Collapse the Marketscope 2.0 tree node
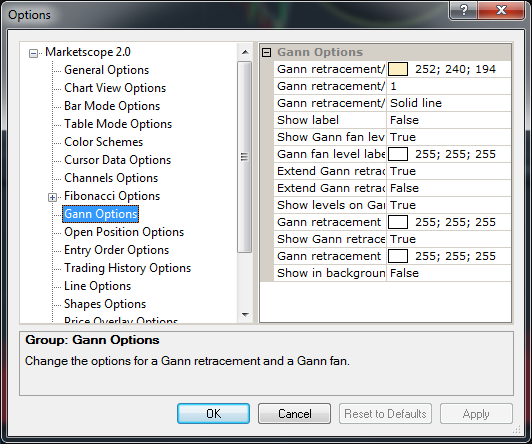532x444 pixels. pos(33,53)
